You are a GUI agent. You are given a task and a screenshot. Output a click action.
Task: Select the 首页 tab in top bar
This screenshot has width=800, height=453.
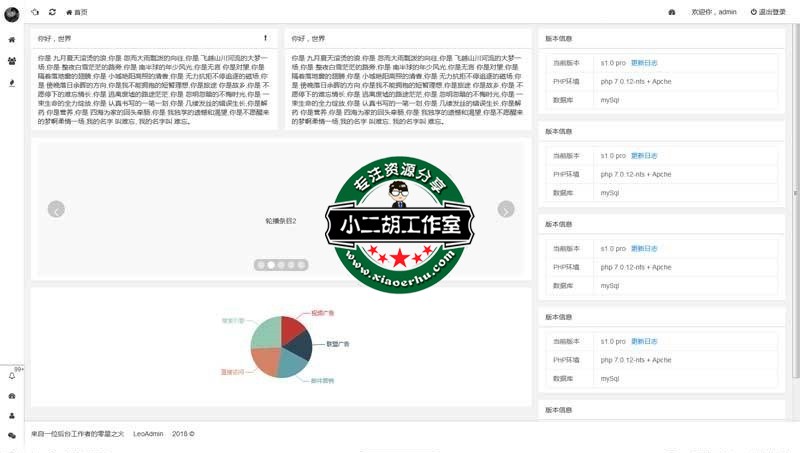coord(77,12)
